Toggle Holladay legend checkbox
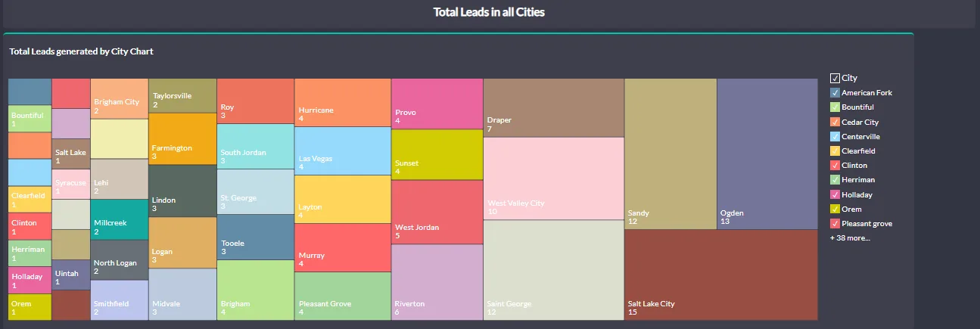 (835, 194)
